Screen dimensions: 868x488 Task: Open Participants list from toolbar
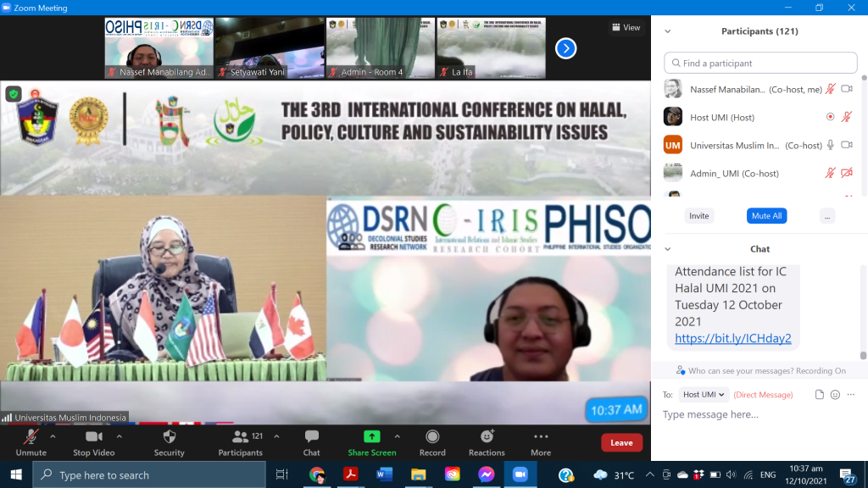point(241,441)
